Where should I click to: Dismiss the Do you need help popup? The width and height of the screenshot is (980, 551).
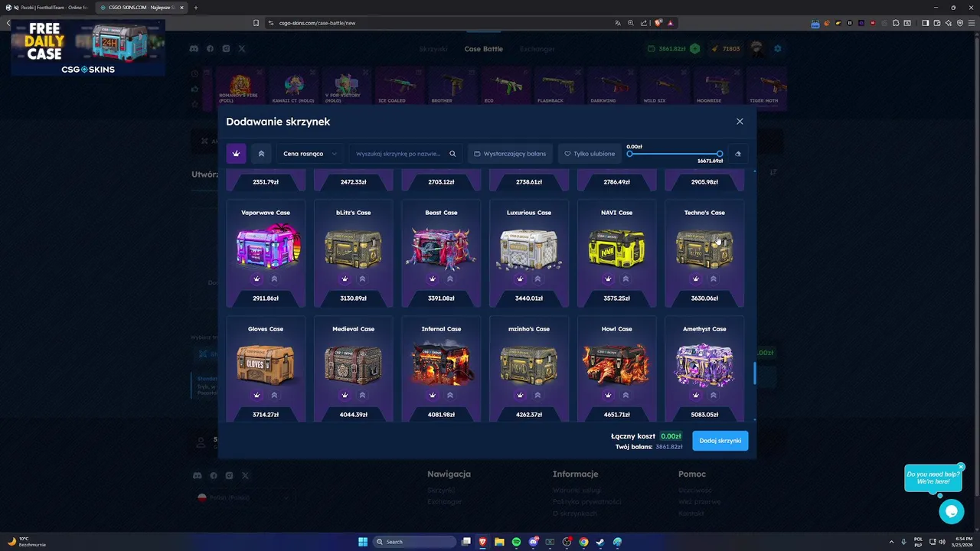(x=961, y=467)
